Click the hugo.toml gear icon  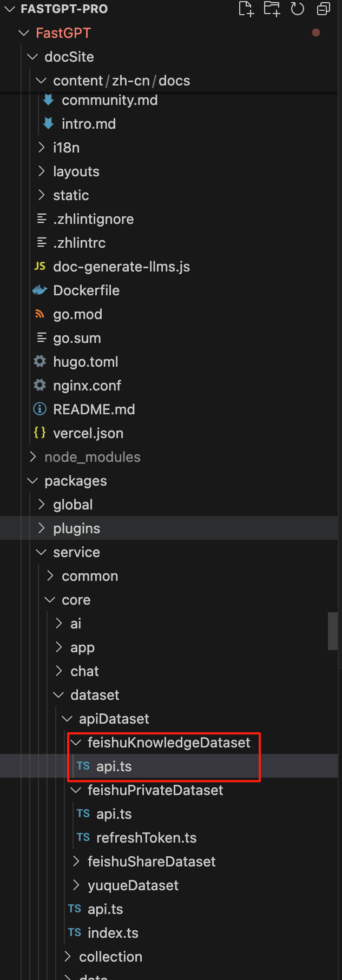click(x=40, y=361)
